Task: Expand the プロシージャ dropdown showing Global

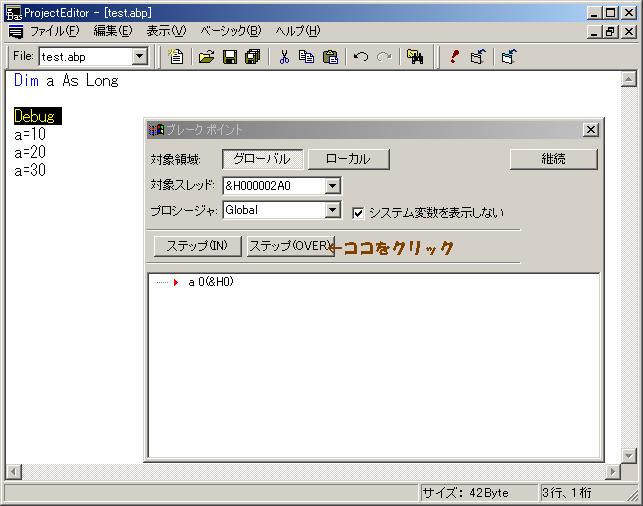Action: [333, 210]
